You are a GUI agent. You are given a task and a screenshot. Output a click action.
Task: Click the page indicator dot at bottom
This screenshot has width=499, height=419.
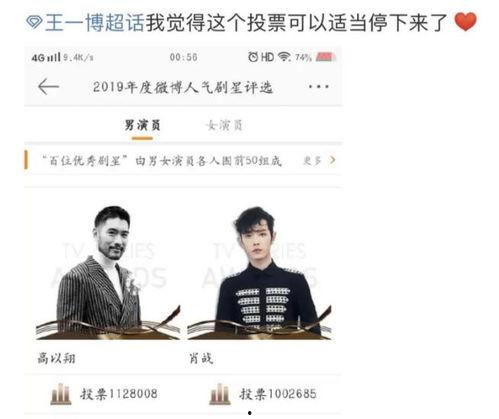pyautogui.click(x=250, y=413)
